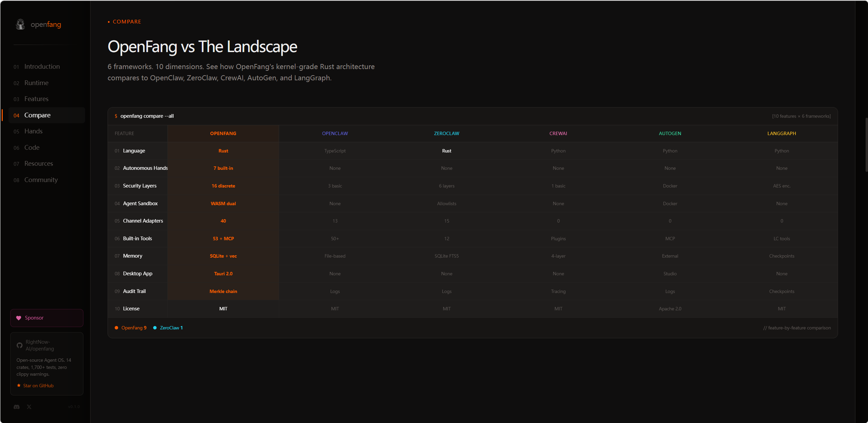Select the AUTOGEN column header
Viewport: 868px width, 423px height.
(x=670, y=133)
